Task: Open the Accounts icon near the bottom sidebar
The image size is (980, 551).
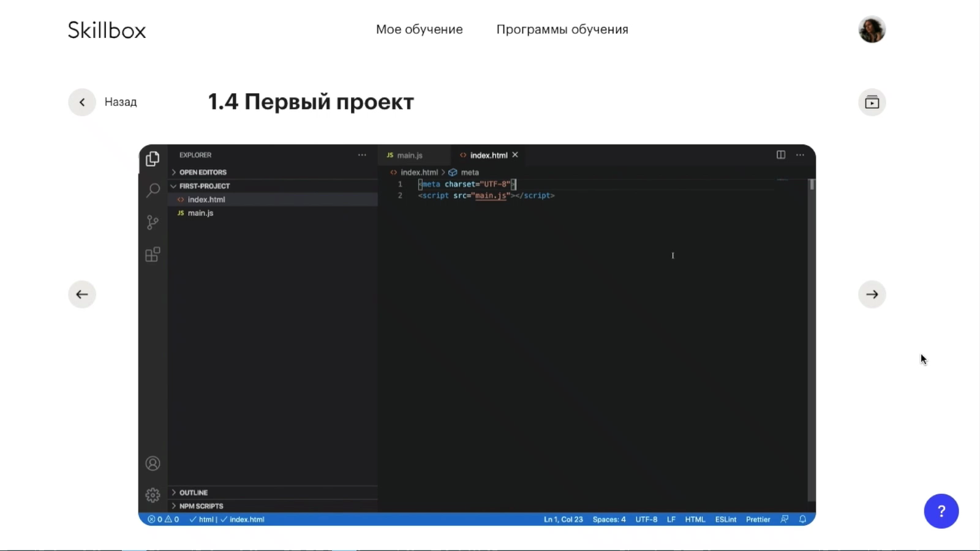Action: [153, 463]
